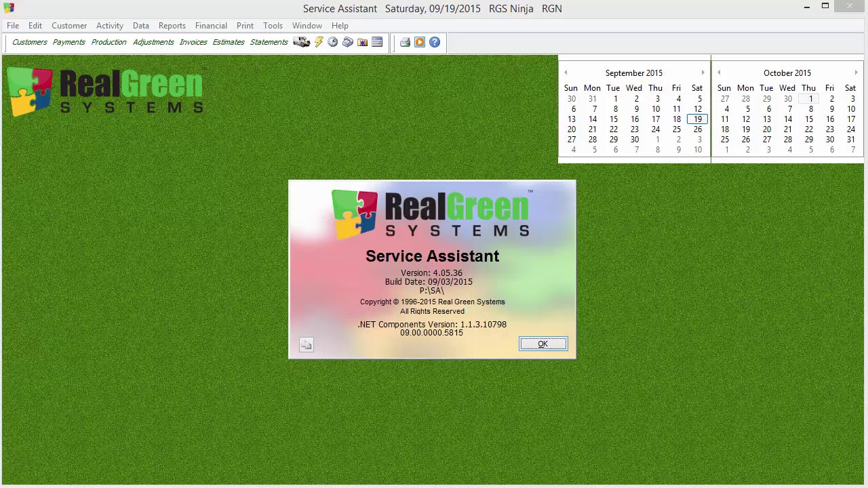868x488 pixels.
Task: Open the Activity menu
Action: 110,26
